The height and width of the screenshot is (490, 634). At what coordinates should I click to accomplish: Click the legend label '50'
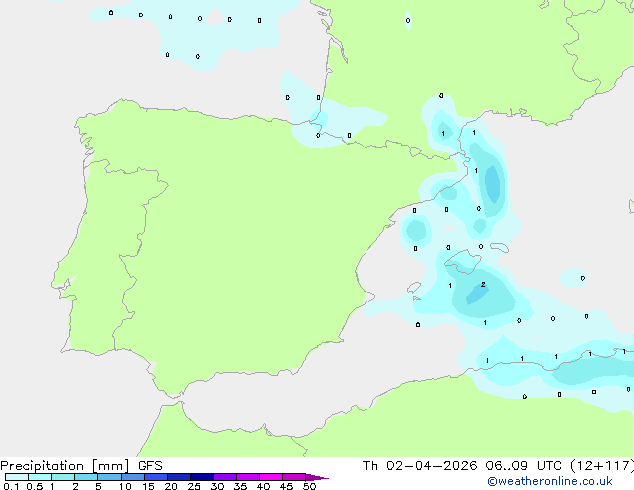(309, 486)
